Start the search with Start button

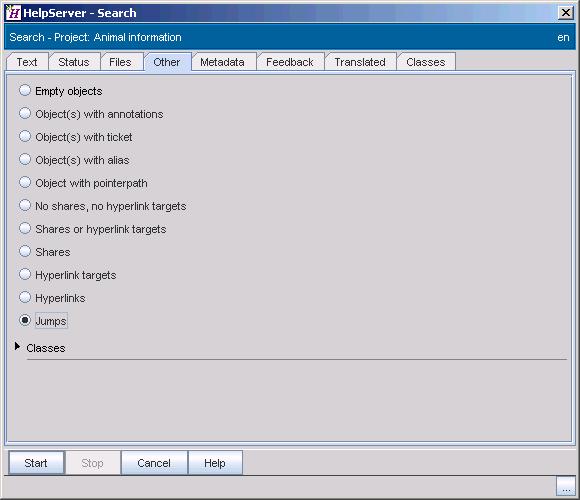[x=36, y=463]
